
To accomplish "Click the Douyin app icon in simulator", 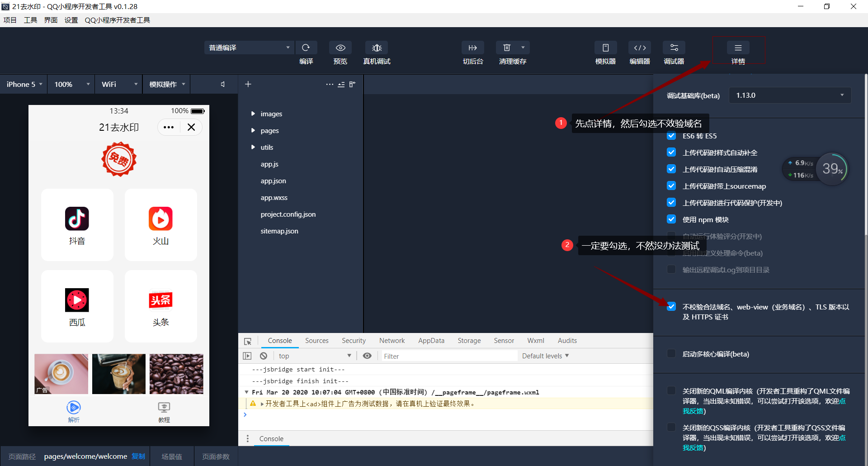I will click(77, 219).
